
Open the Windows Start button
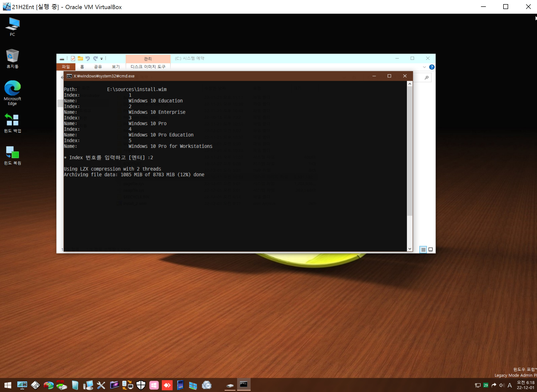click(8, 385)
